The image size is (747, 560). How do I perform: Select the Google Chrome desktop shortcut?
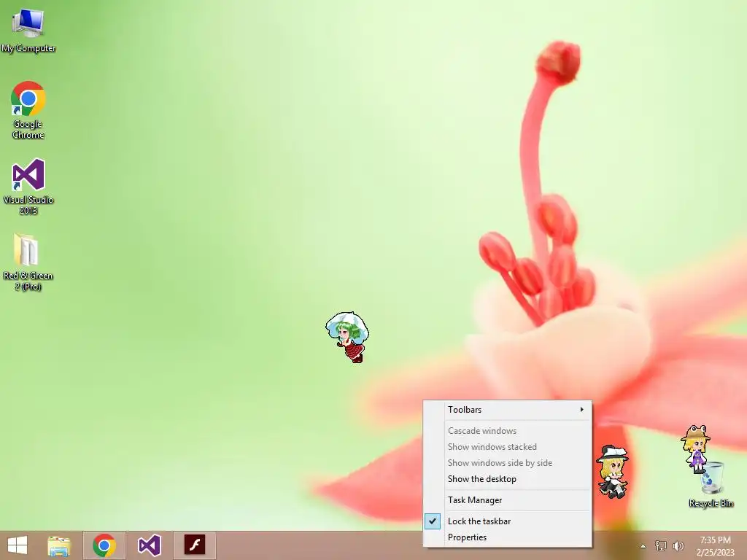[28, 110]
